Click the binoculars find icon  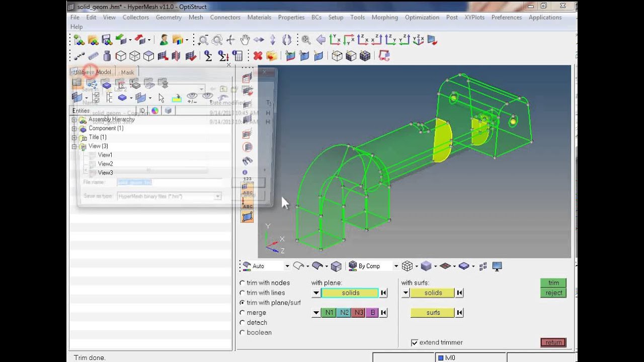247,161
